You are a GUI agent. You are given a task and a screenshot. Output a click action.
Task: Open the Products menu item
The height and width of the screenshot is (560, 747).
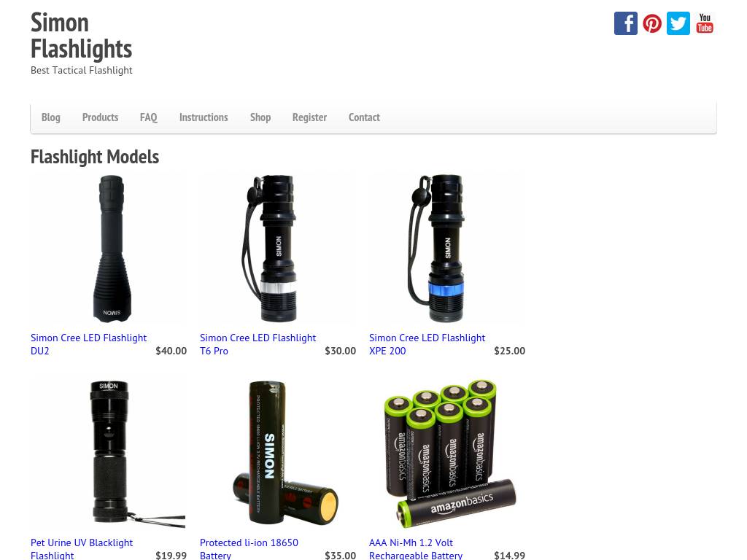tap(100, 117)
